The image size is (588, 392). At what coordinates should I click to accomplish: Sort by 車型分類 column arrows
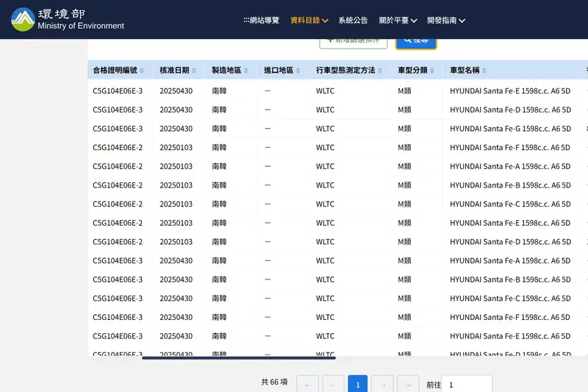click(432, 71)
